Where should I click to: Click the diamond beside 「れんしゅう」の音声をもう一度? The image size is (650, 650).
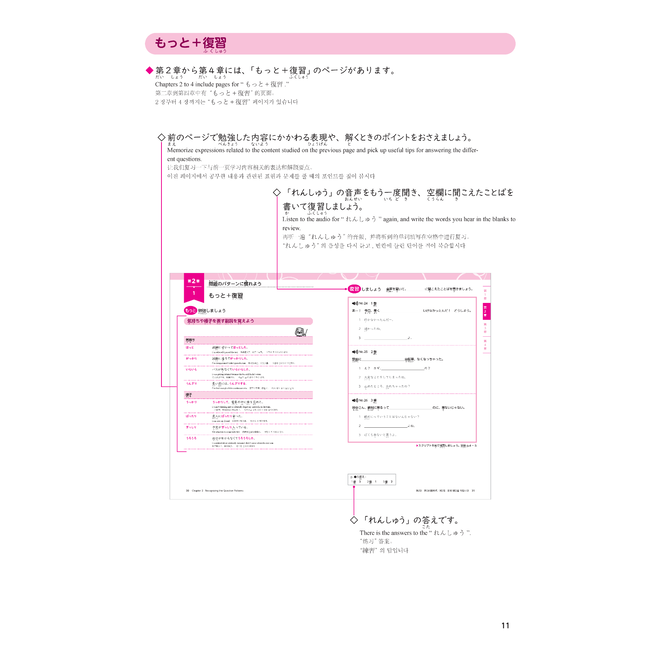coord(277,191)
